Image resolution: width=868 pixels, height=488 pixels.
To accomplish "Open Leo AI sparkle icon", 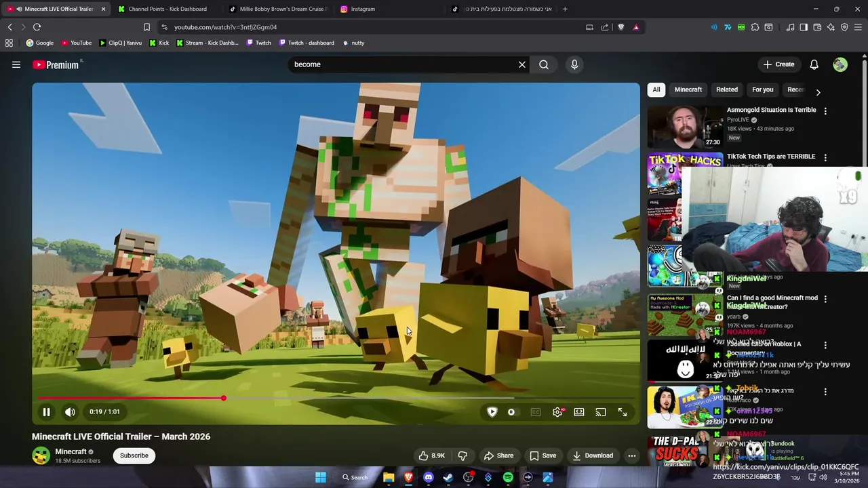I will [x=831, y=27].
